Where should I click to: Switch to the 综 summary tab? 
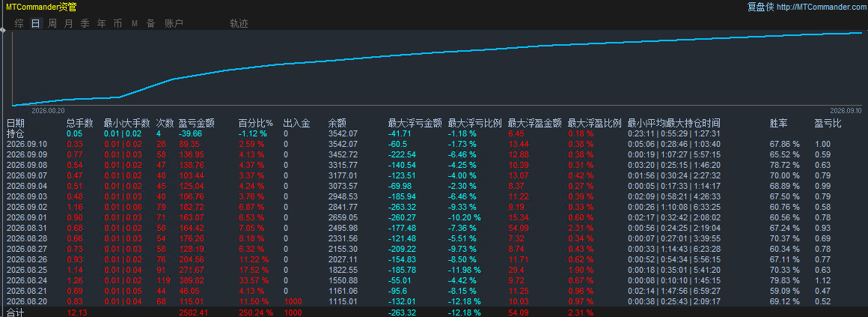tap(19, 23)
